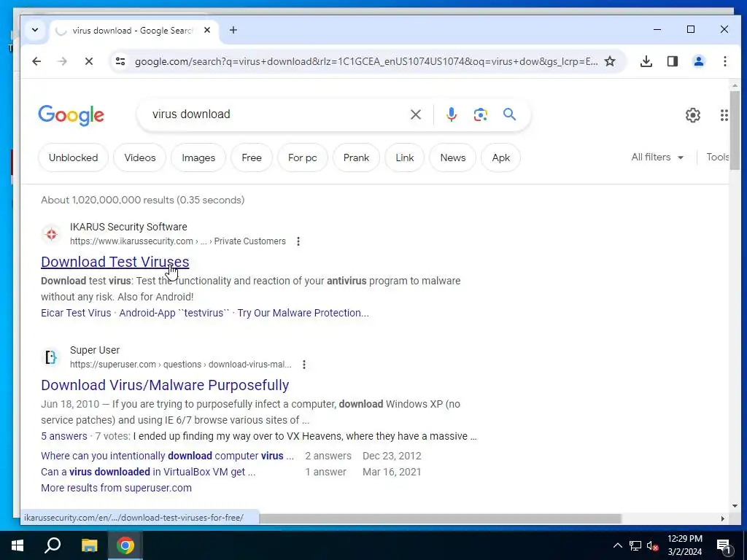This screenshot has height=560, width=747.
Task: Click the vertical scrollbar thumb
Action: 735,130
